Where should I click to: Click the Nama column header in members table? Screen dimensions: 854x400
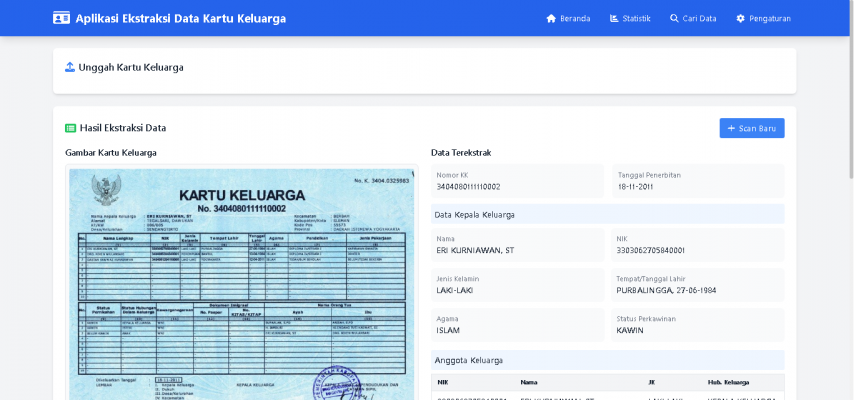point(529,383)
